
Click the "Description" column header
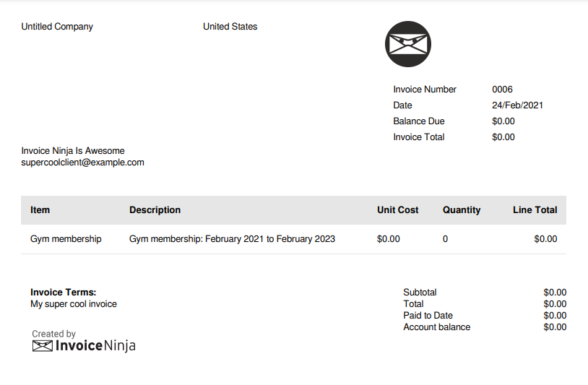[x=155, y=210]
